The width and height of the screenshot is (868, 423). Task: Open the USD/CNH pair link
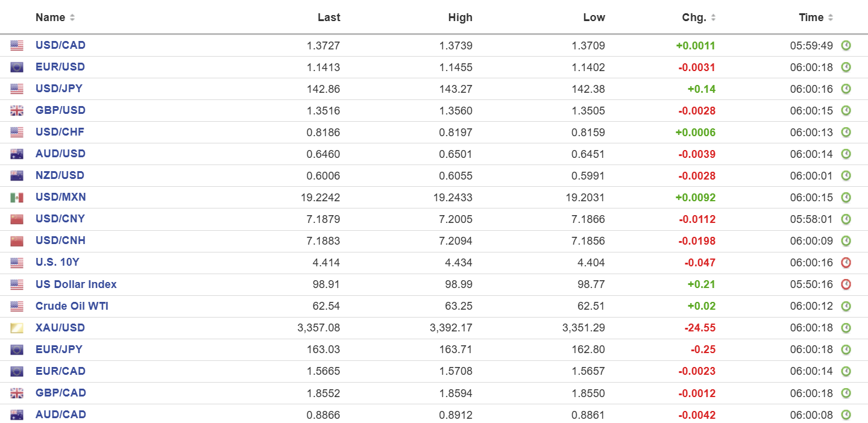click(60, 240)
